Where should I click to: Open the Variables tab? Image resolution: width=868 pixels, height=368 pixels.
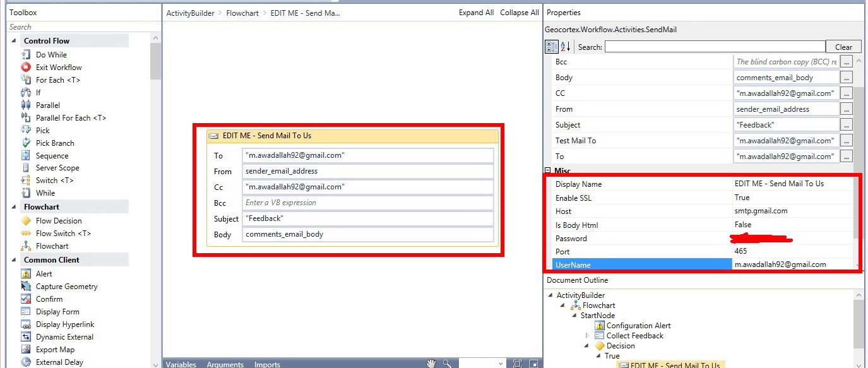[x=181, y=364]
